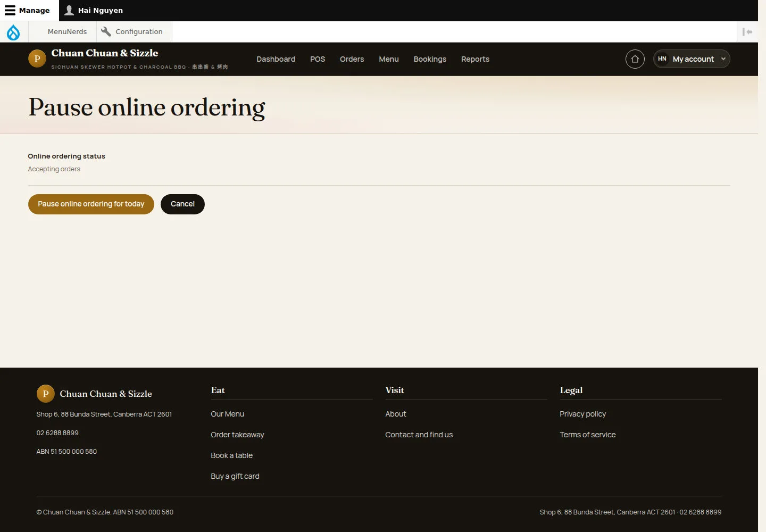Screen dimensions: 766x532
Task: Click 'ABN 51 500 000 580' in footer column
Action: click(x=66, y=452)
